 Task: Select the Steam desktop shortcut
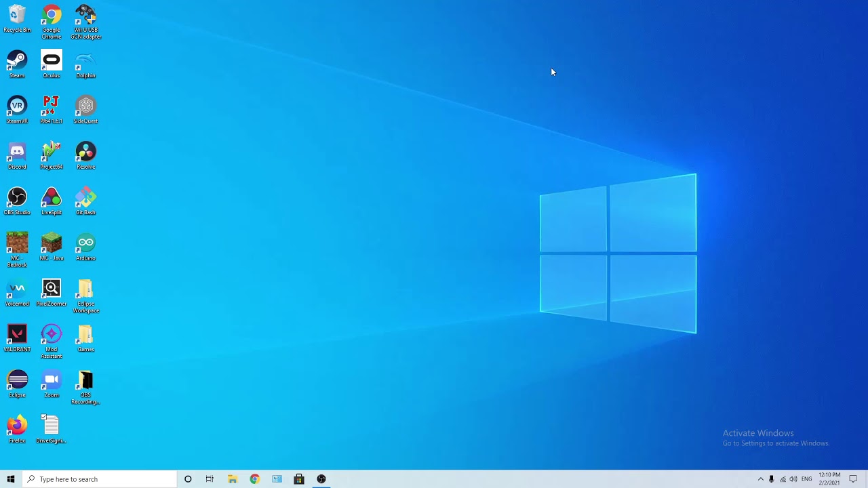(17, 64)
